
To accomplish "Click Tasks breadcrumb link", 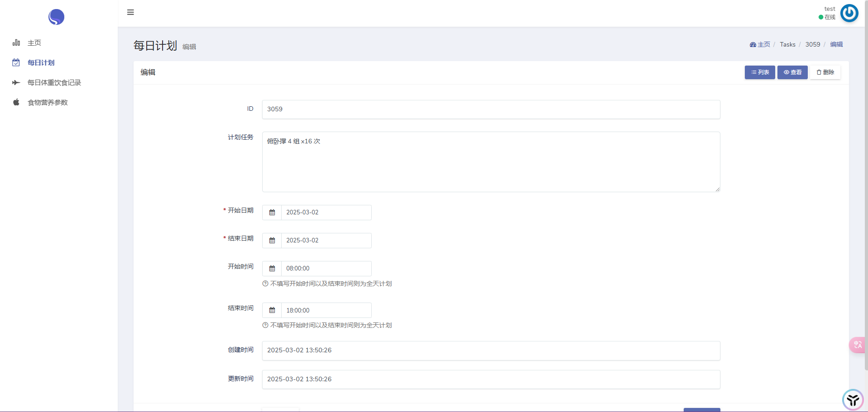I will (787, 44).
